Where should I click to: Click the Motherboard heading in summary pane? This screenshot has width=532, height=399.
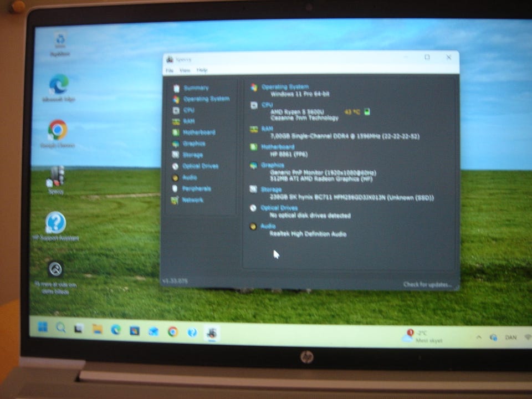pos(278,147)
